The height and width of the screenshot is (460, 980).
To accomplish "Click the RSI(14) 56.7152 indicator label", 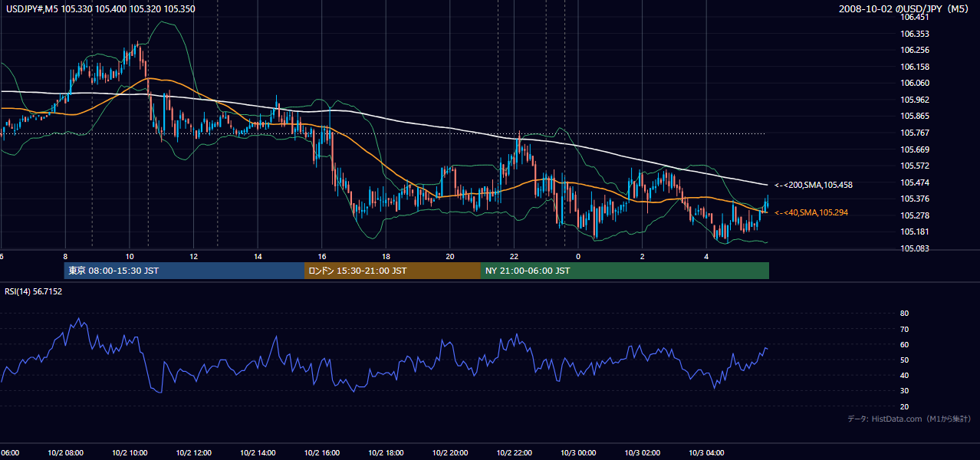I will pyautogui.click(x=33, y=291).
